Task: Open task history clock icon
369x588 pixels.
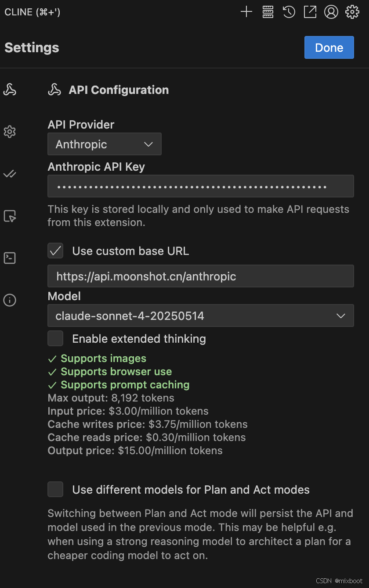Action: 289,12
